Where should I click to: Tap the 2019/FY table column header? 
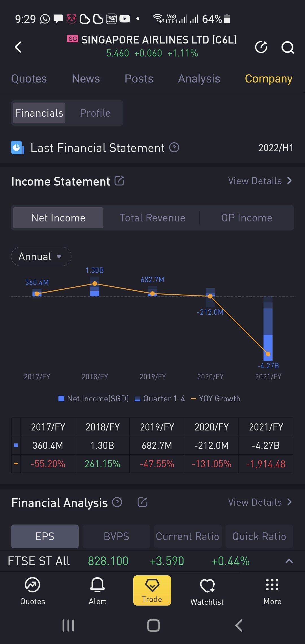pos(157,427)
